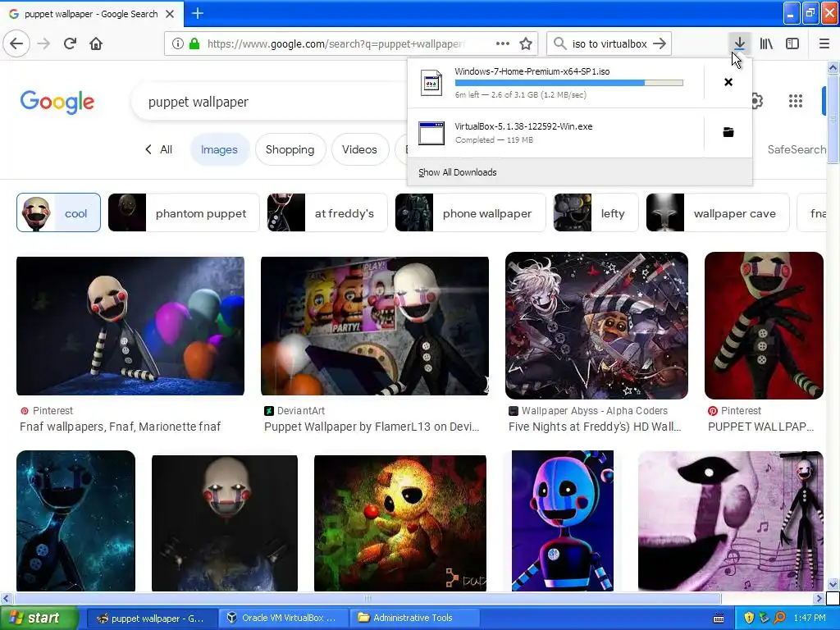Click the Fnaf wallpapers, Fnaf, Marionette fnaf link
This screenshot has height=630, width=840.
tap(120, 427)
